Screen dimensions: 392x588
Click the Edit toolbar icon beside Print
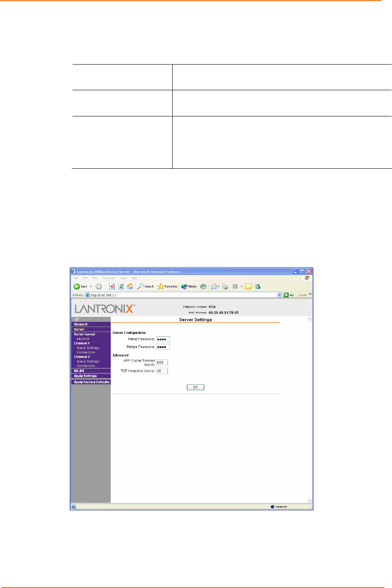[x=235, y=286]
